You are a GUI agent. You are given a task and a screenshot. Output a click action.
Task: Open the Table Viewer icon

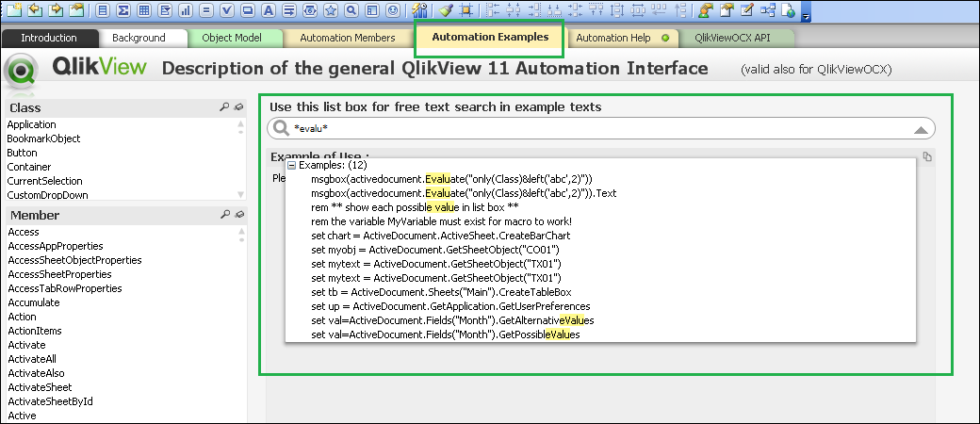tap(768, 10)
